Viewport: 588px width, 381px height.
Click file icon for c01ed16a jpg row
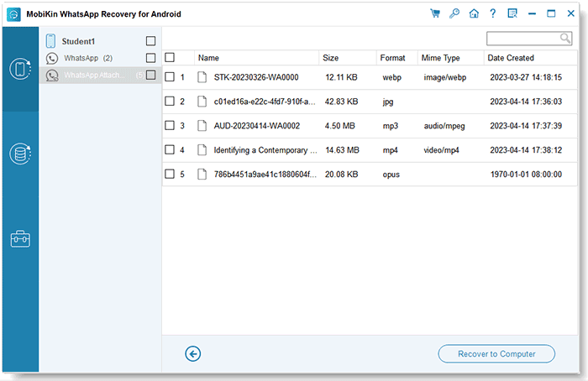click(202, 102)
